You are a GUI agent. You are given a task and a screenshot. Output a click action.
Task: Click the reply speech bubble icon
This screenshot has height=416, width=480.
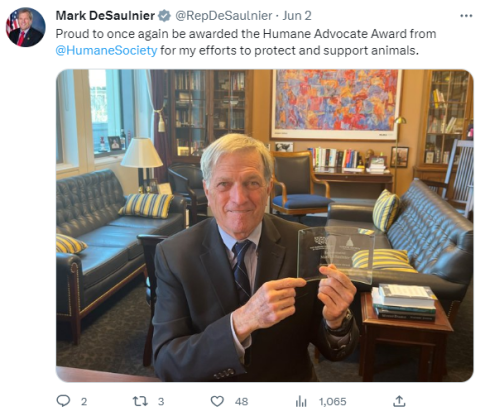click(63, 401)
